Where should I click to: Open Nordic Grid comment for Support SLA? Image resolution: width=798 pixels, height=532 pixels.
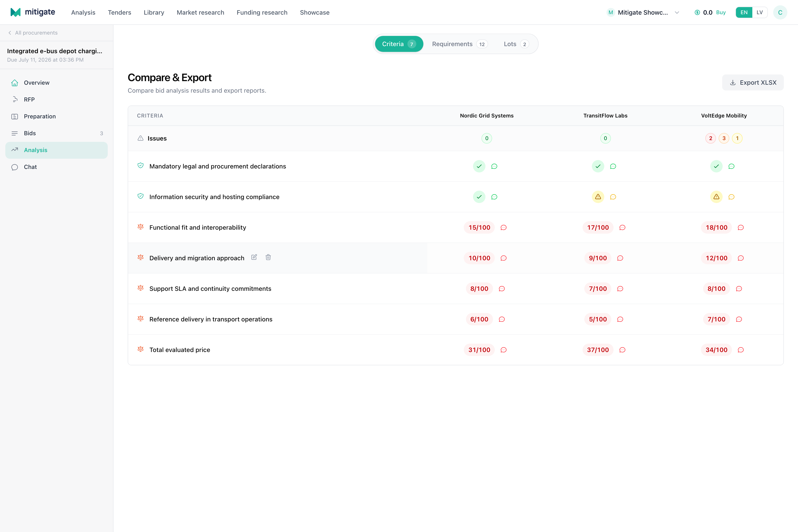tap(501, 289)
